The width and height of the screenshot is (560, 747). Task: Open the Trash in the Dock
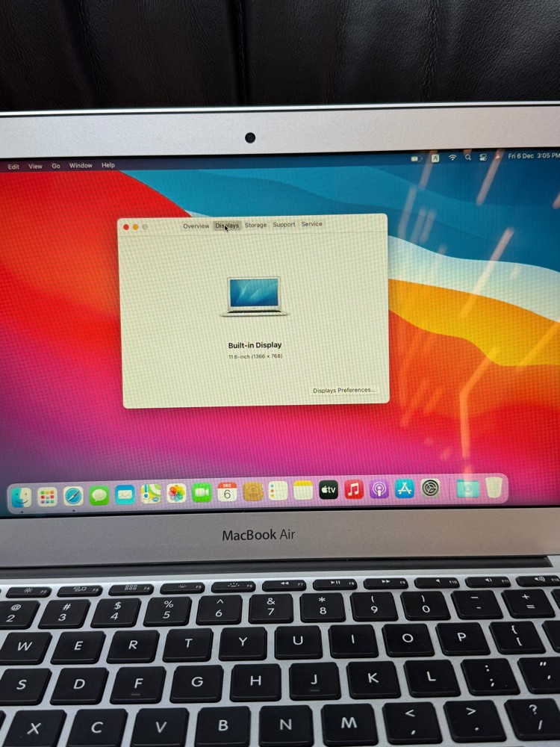pyautogui.click(x=494, y=487)
